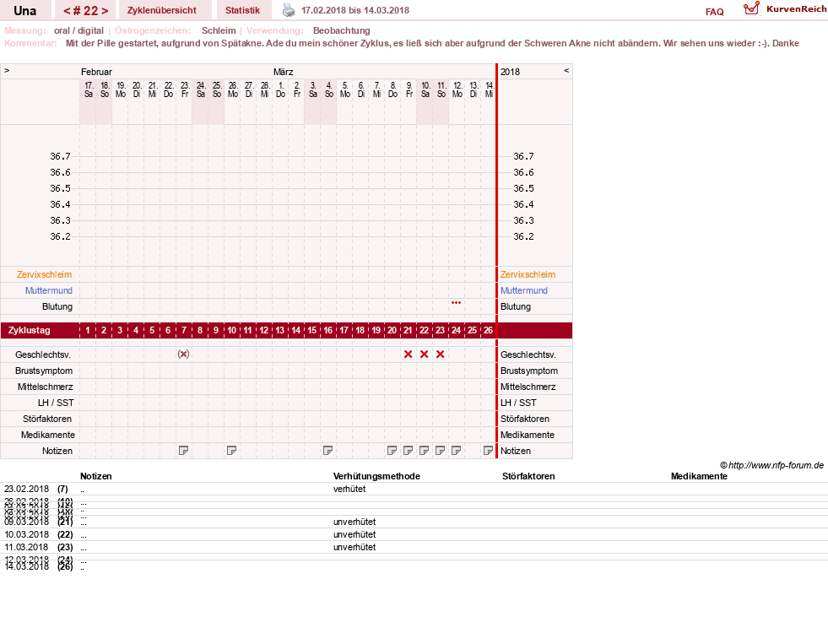
Task: Click the 'Schleim' Östrogenzeichen value
Action: (x=219, y=30)
